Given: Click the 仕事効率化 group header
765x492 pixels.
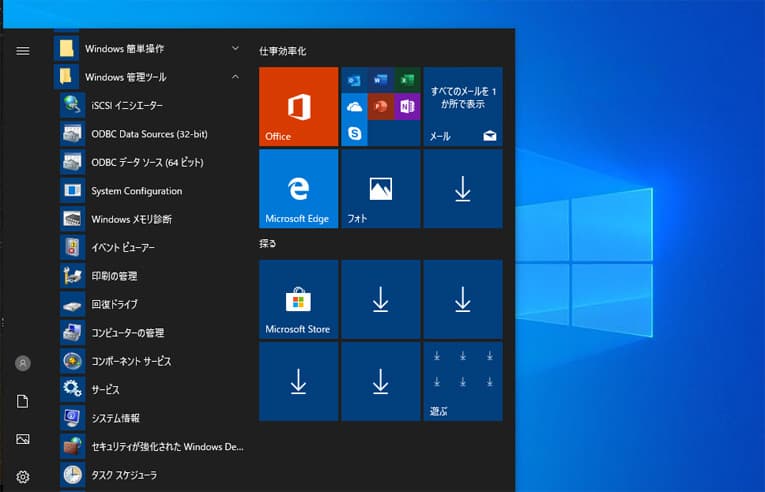Looking at the screenshot, I should (283, 50).
